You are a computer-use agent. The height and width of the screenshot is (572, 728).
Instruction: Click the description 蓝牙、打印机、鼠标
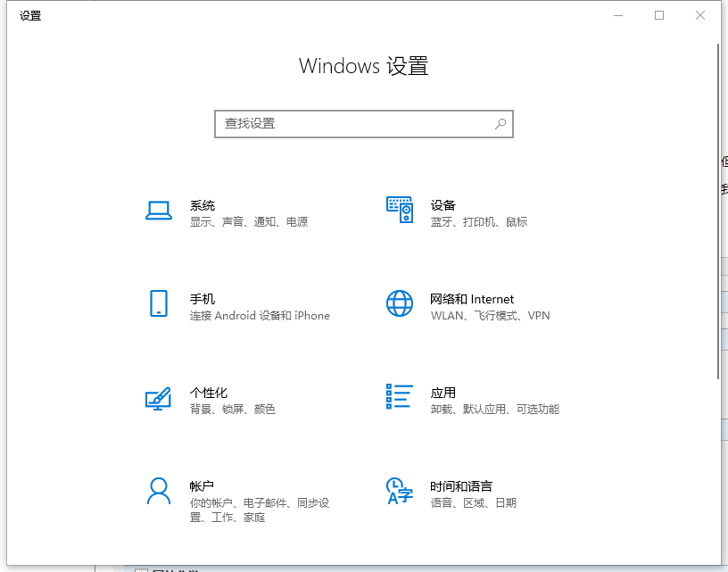click(x=479, y=222)
